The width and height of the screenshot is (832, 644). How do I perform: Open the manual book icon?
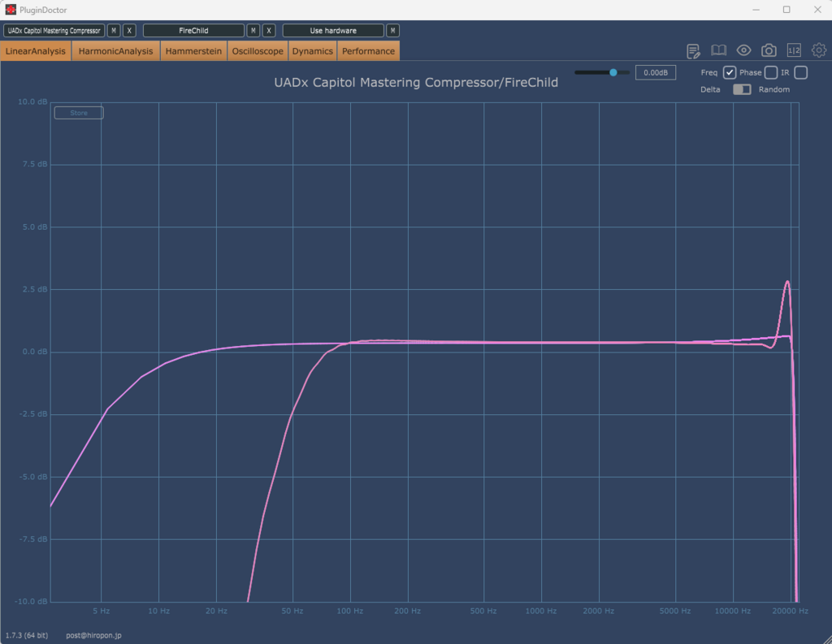click(718, 50)
